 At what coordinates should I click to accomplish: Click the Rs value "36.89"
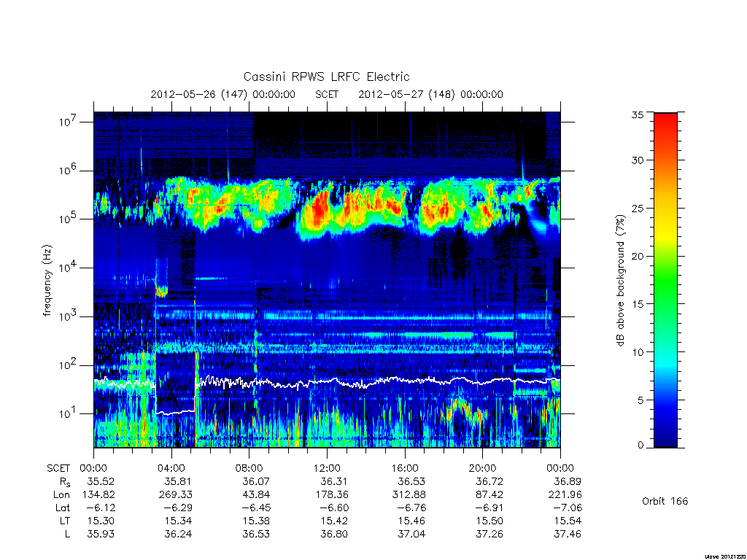(x=568, y=481)
